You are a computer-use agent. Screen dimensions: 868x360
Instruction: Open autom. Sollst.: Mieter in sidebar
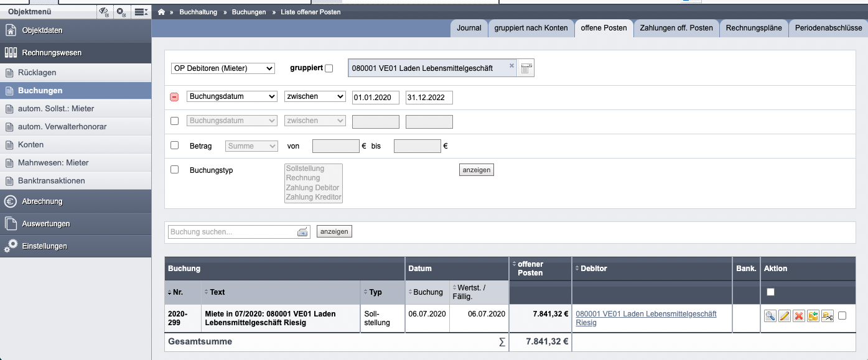(x=75, y=109)
